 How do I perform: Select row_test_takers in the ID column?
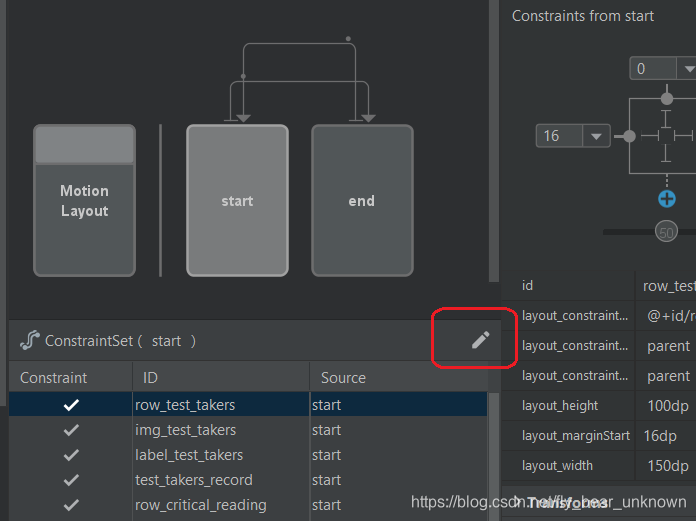click(x=185, y=405)
